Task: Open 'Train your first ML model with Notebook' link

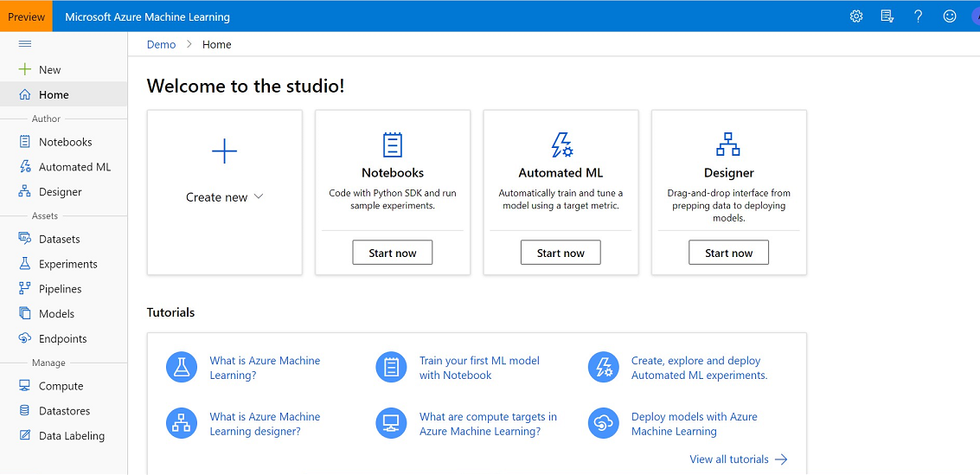Action: click(479, 368)
